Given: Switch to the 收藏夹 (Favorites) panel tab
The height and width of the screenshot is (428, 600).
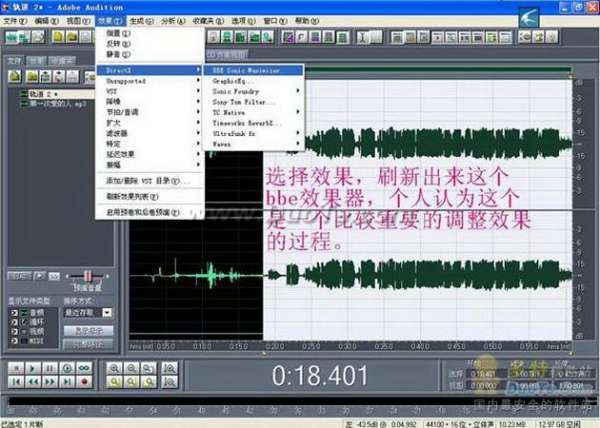Looking at the screenshot, I should point(62,60).
